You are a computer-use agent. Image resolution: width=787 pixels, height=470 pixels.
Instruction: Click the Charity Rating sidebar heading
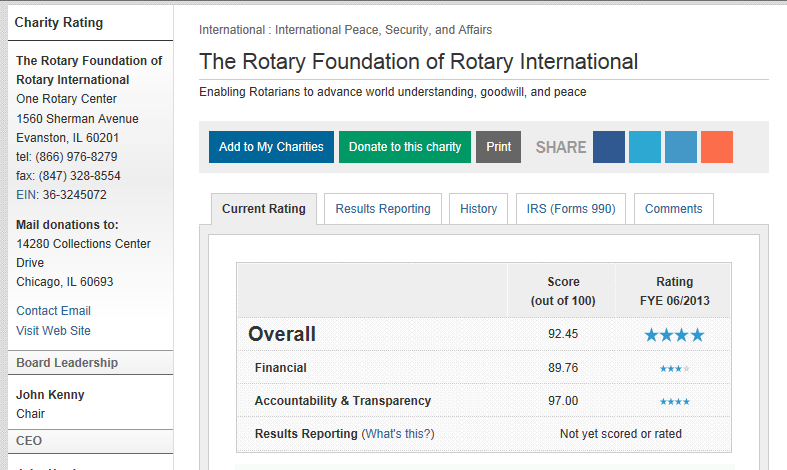click(x=59, y=23)
